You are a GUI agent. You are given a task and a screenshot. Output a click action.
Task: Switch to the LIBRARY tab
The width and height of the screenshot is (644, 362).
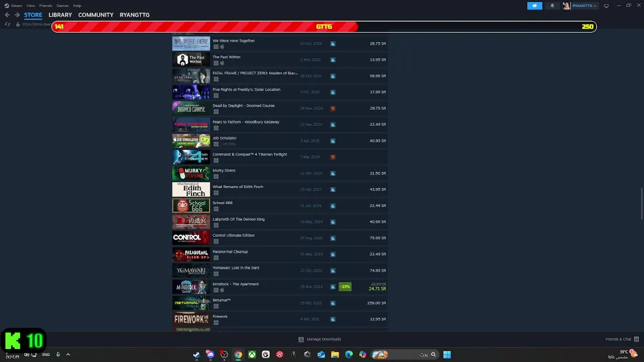pyautogui.click(x=60, y=15)
